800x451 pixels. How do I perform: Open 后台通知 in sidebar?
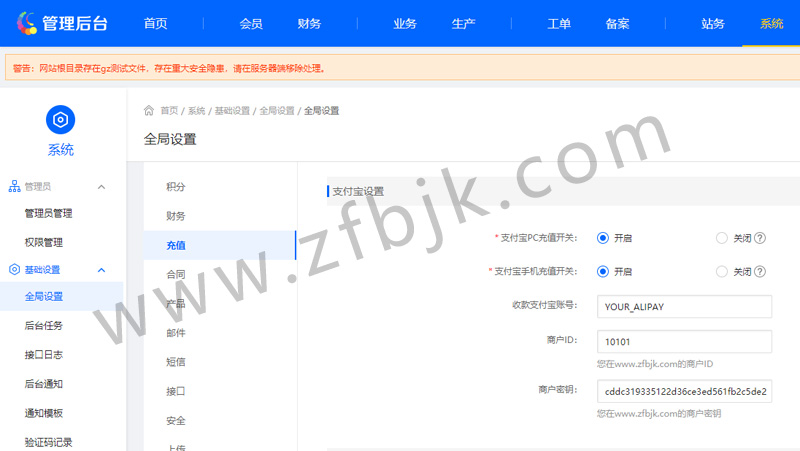[43, 384]
